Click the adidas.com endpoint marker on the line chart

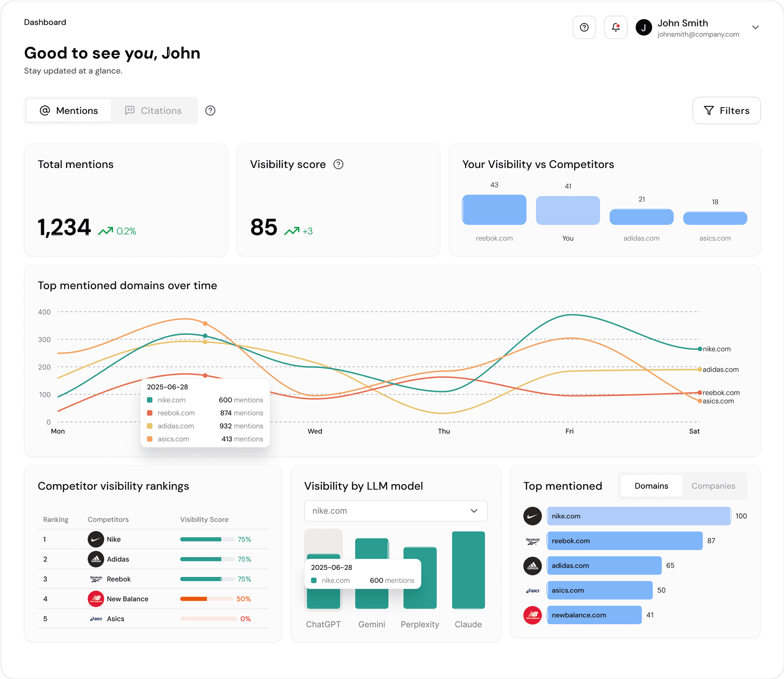tap(700, 369)
